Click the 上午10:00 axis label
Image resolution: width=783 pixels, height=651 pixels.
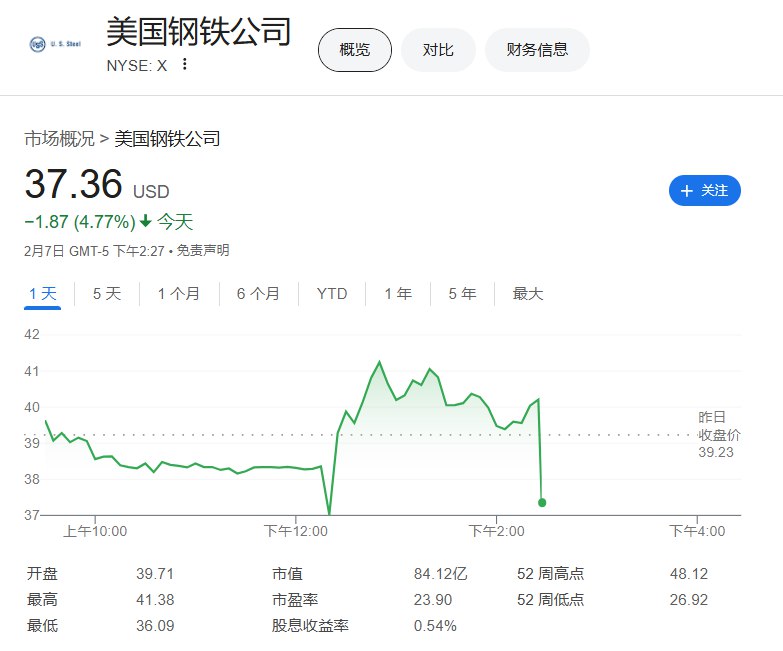pos(95,531)
